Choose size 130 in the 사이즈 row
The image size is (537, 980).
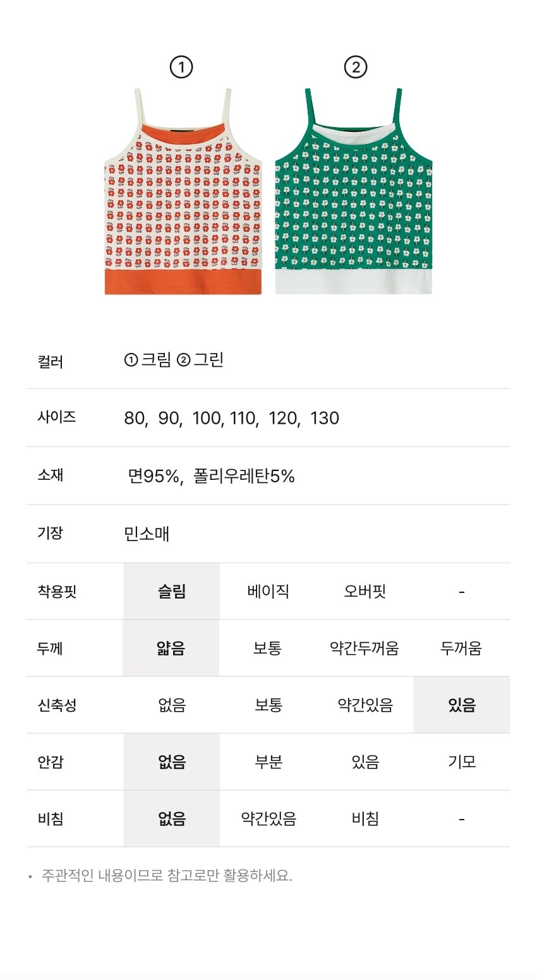click(325, 418)
